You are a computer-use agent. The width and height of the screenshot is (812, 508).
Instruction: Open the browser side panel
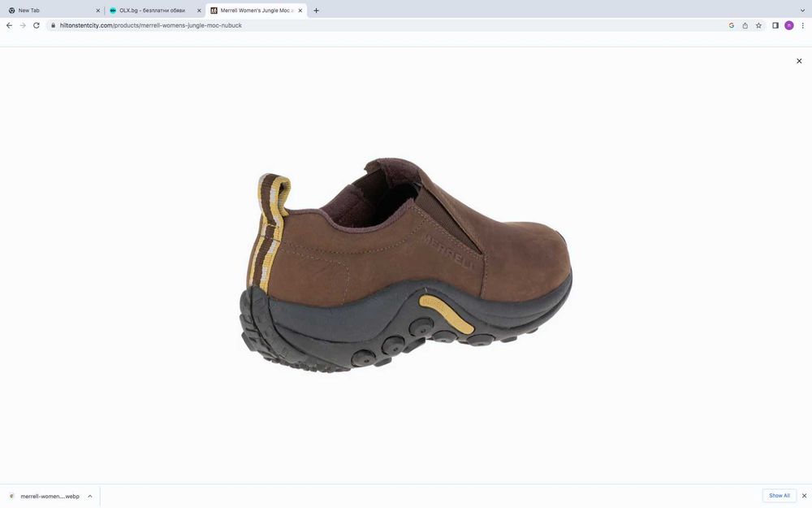775,25
